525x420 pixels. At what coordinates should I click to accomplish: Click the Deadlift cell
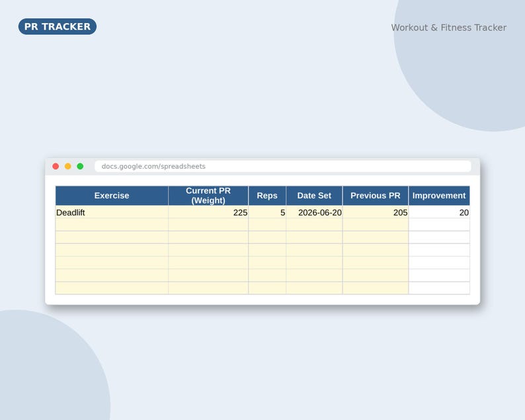(112, 212)
